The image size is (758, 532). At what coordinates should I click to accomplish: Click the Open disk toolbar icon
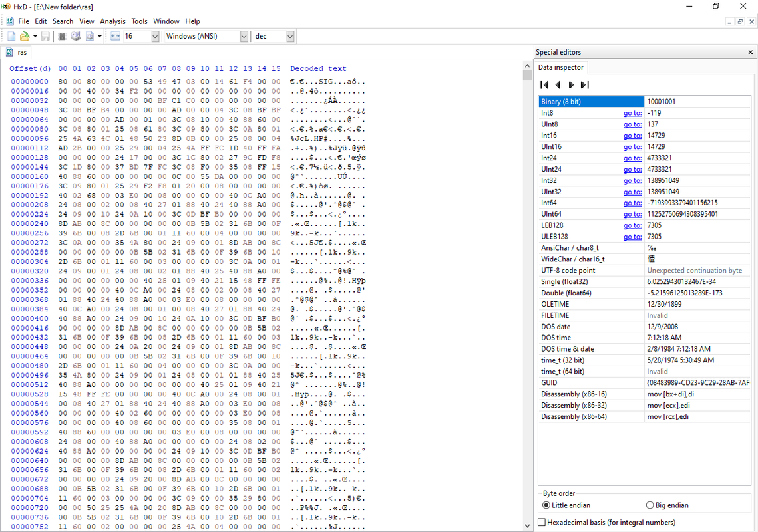75,36
